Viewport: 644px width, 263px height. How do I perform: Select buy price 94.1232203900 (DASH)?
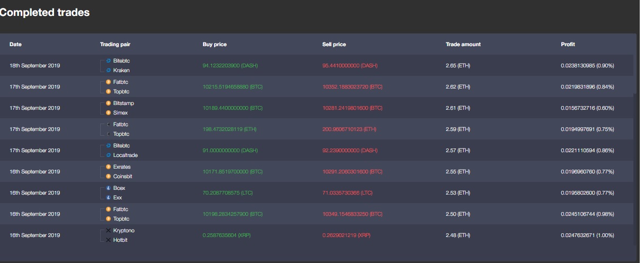231,66
